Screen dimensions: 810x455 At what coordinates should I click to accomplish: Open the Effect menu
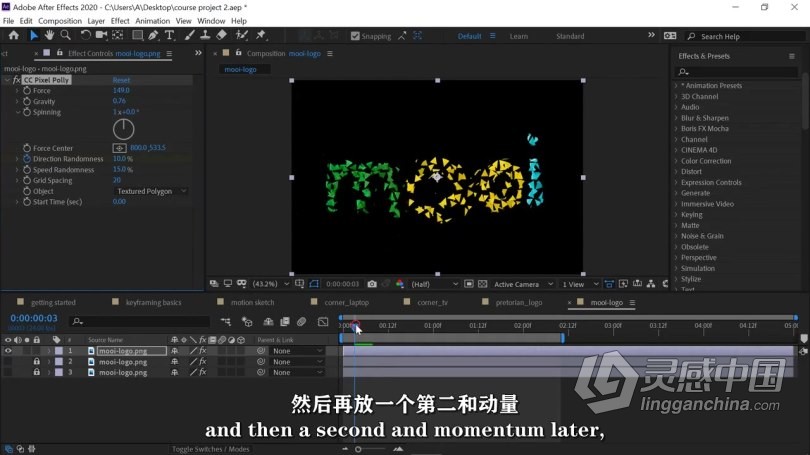pos(120,21)
